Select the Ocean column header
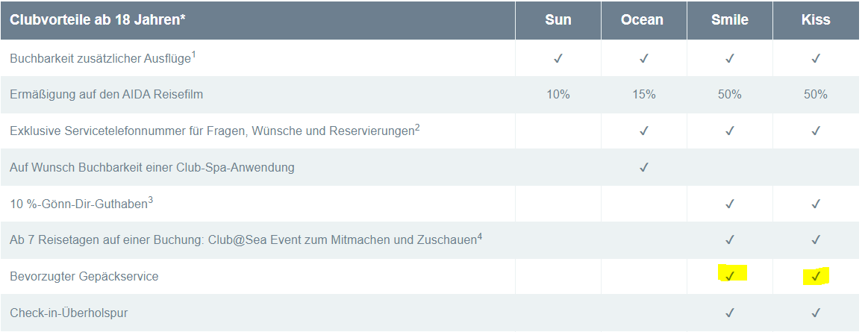The height and width of the screenshot is (332, 868). coord(643,20)
